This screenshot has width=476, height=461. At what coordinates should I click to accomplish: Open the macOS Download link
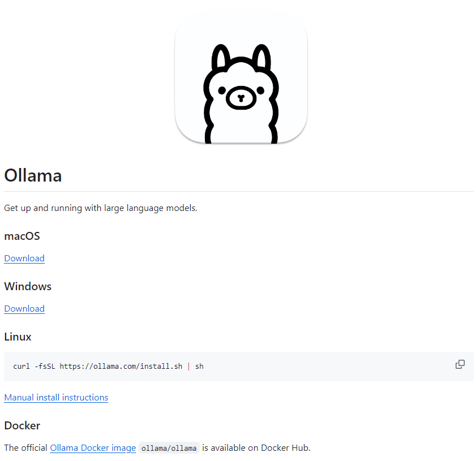(24, 258)
